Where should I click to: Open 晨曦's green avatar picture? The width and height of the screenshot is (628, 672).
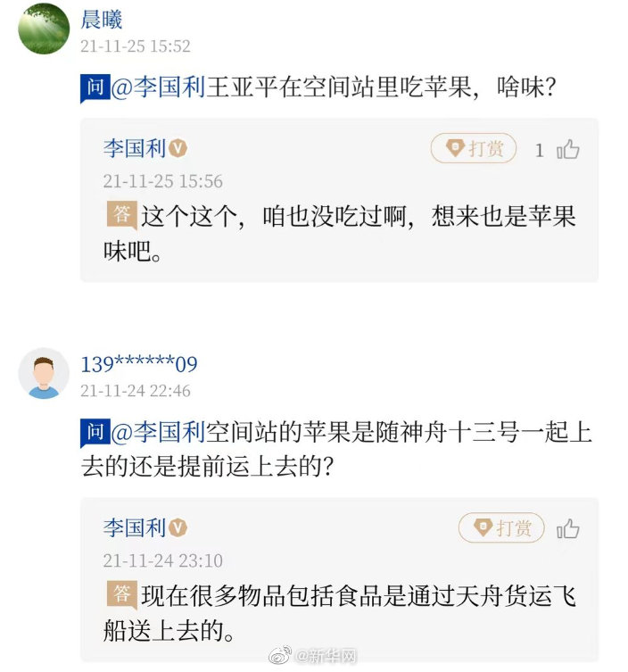pos(44,29)
